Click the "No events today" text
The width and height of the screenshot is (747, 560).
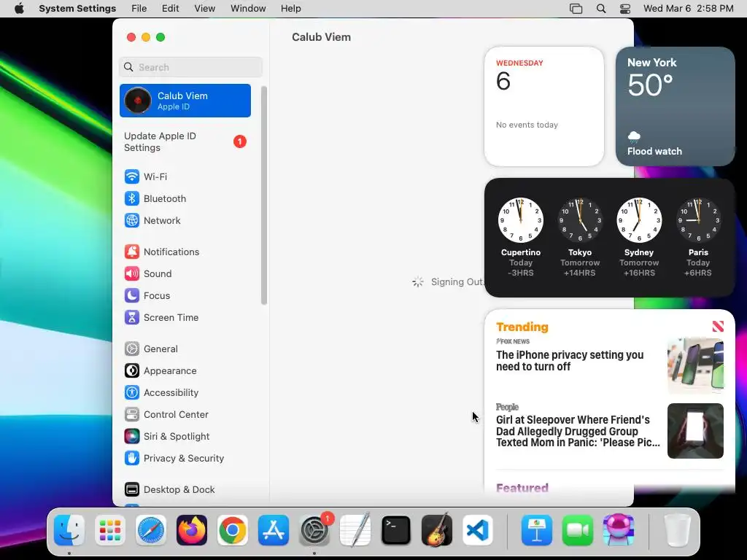point(527,125)
